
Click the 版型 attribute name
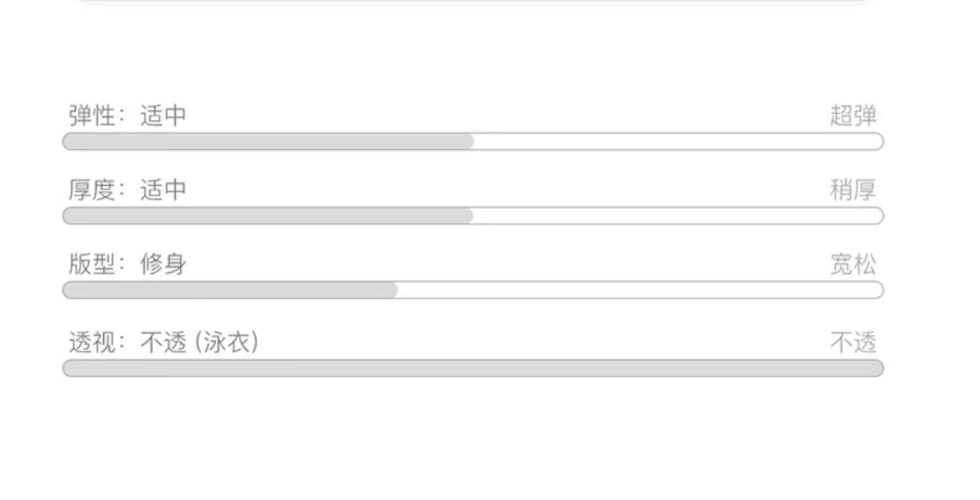click(x=92, y=265)
